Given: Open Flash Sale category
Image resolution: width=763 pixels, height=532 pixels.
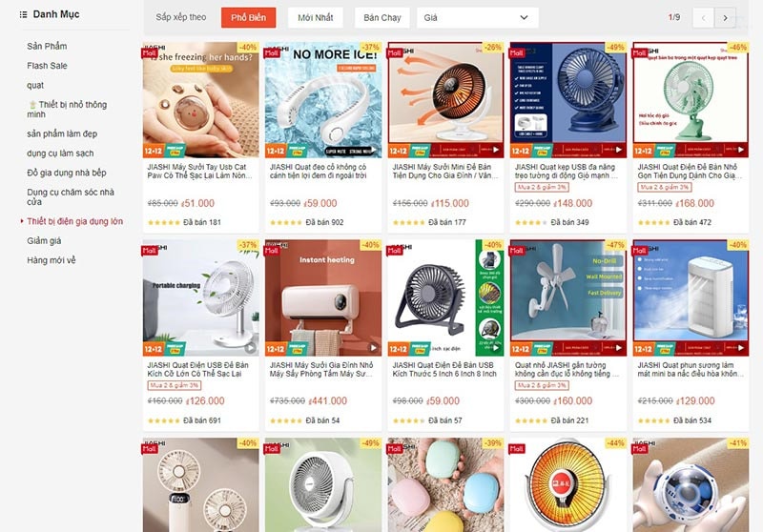Looking at the screenshot, I should (x=47, y=66).
